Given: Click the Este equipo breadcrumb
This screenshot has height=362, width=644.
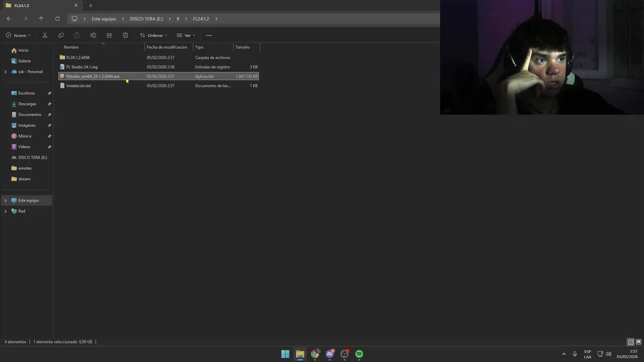Looking at the screenshot, I should (x=104, y=19).
